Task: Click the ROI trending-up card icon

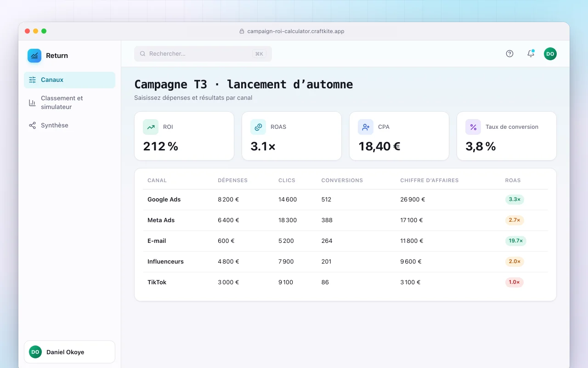Action: pyautogui.click(x=151, y=127)
